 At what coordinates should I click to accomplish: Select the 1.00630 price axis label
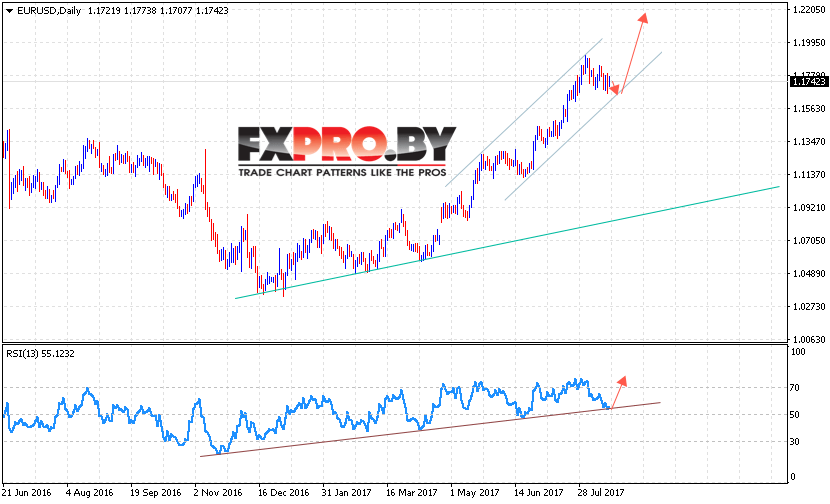[x=809, y=340]
